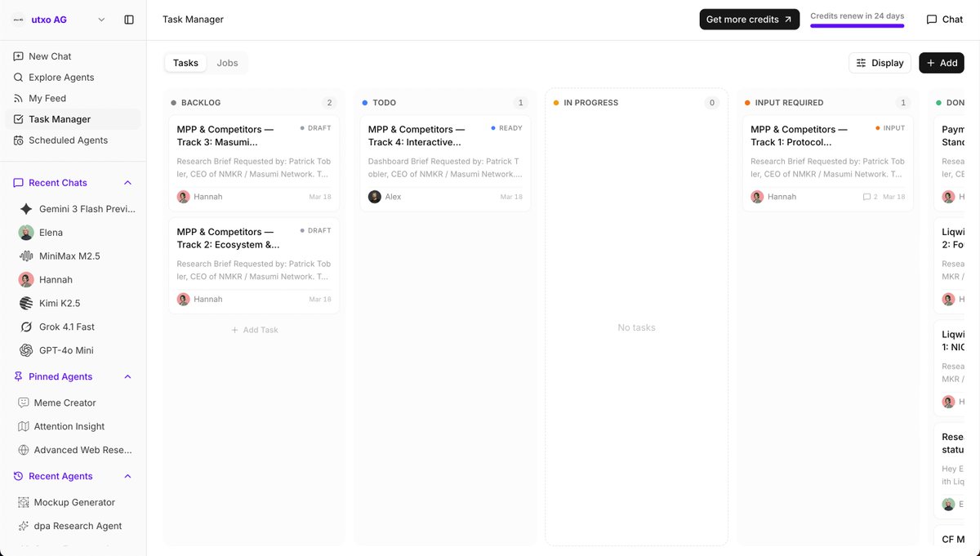The width and height of the screenshot is (980, 556).
Task: Click Alex avatar on Track 4 card
Action: click(x=375, y=197)
